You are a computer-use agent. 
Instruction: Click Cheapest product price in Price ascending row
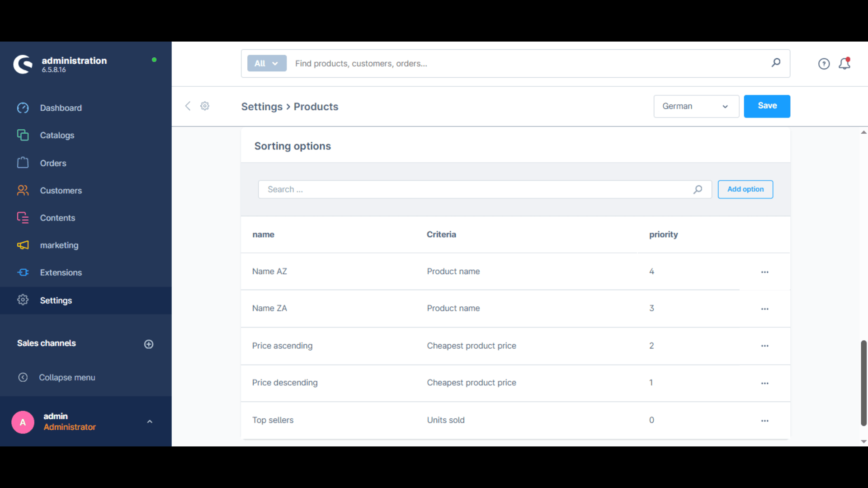472,346
